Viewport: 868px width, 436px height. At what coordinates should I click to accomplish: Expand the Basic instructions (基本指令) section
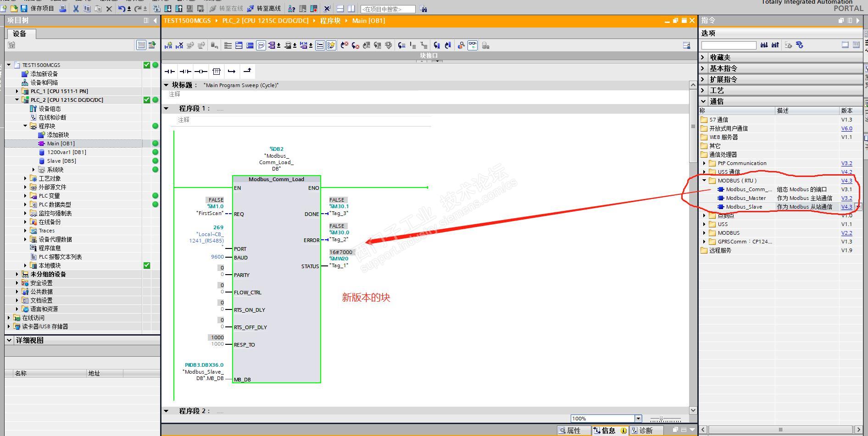coord(703,68)
